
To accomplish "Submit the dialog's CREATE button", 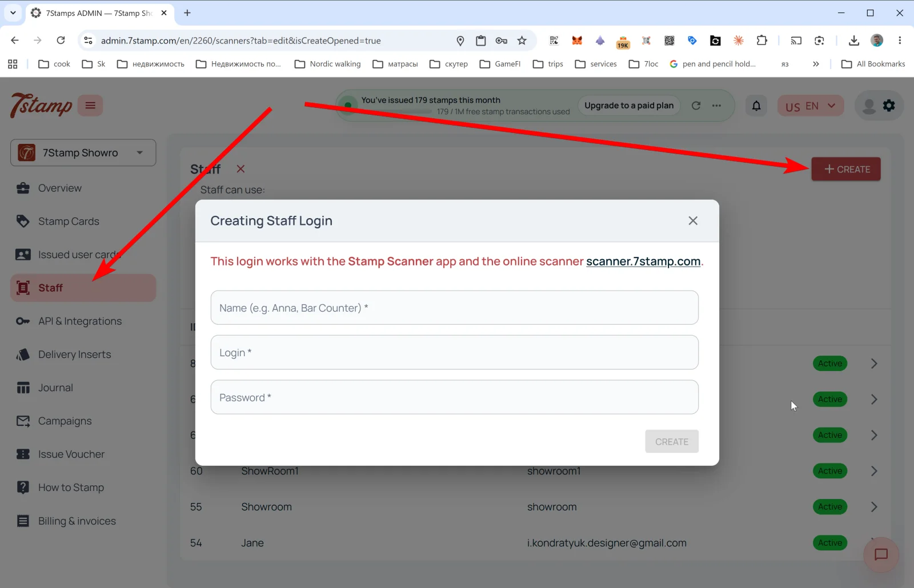I will tap(672, 441).
